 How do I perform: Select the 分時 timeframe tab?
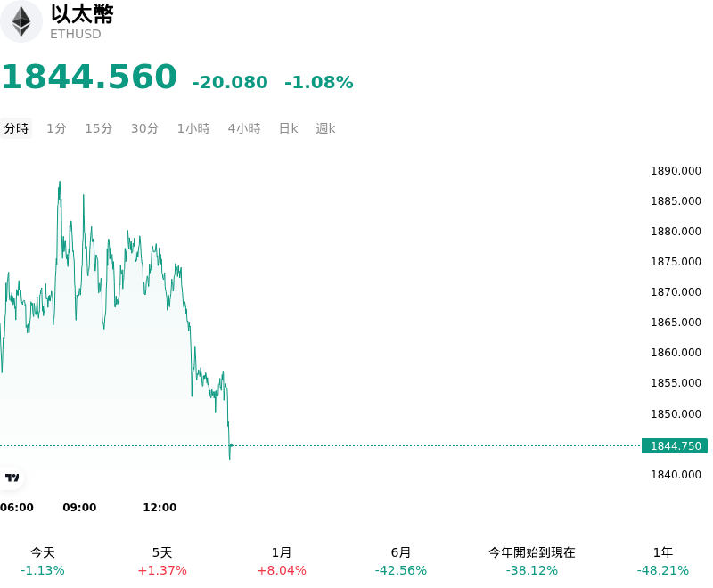pos(16,128)
